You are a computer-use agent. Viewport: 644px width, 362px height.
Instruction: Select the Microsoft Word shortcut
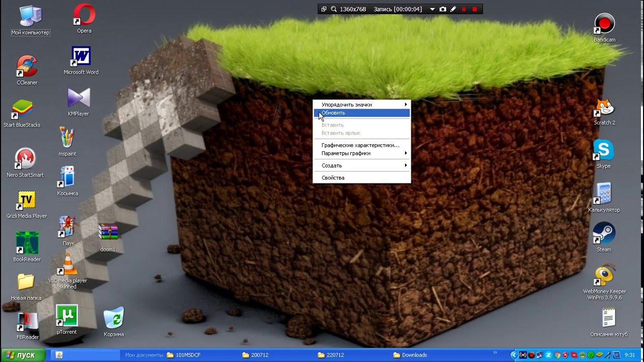[81, 61]
